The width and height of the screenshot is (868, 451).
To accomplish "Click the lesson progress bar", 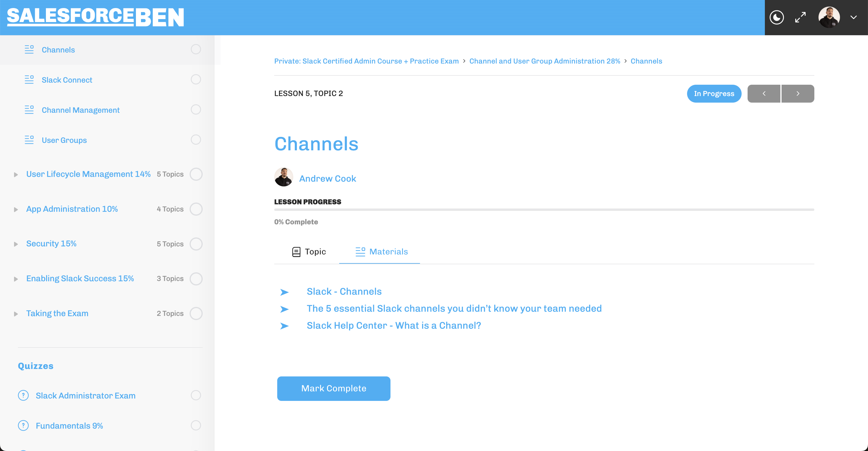I will 544,210.
